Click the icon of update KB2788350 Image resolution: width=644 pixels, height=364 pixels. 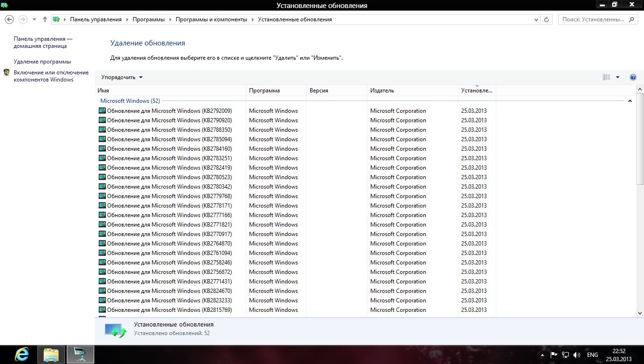coord(102,129)
